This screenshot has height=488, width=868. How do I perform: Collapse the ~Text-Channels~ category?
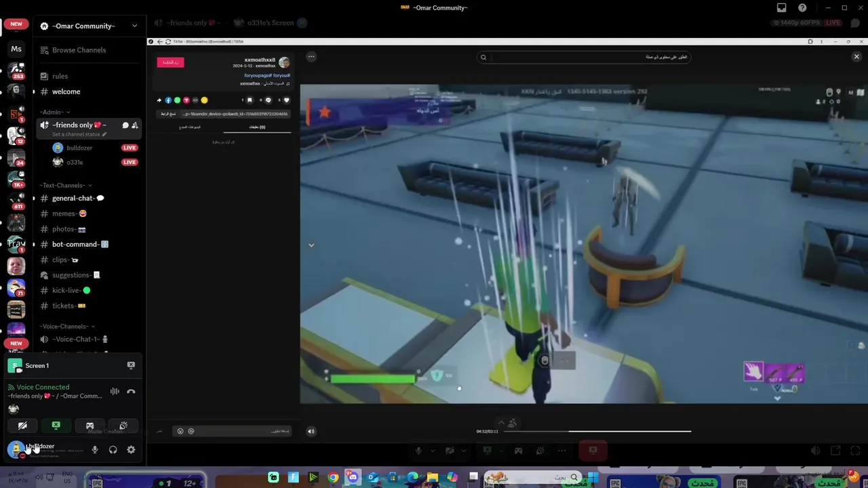tap(65, 185)
